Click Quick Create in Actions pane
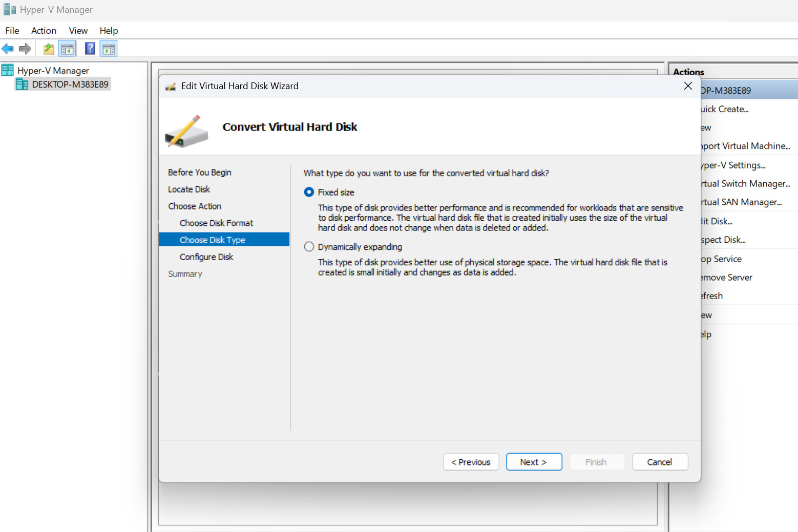Image resolution: width=798 pixels, height=532 pixels. coord(724,109)
